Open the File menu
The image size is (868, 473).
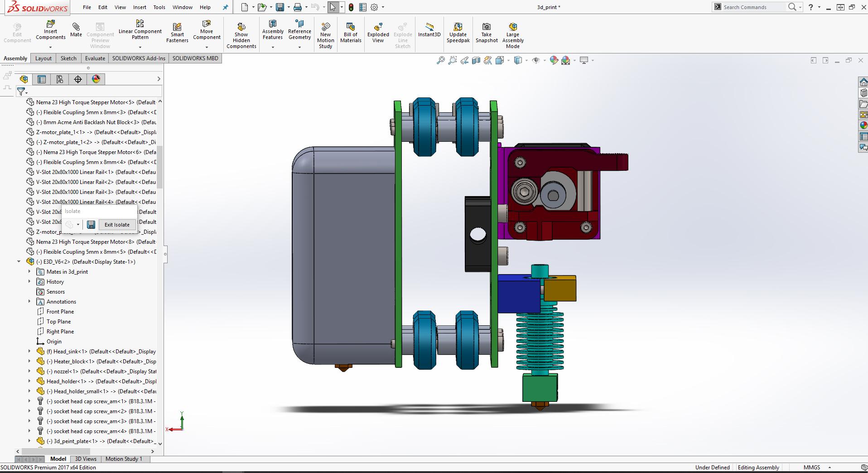87,7
